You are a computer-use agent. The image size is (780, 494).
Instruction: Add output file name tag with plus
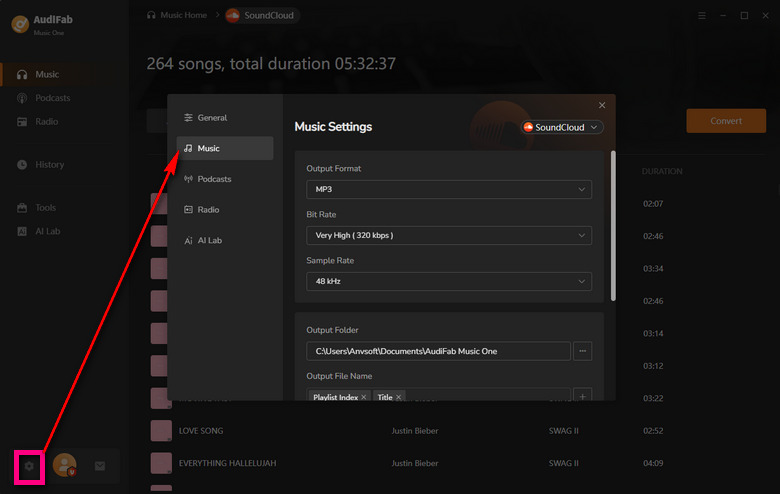point(583,395)
